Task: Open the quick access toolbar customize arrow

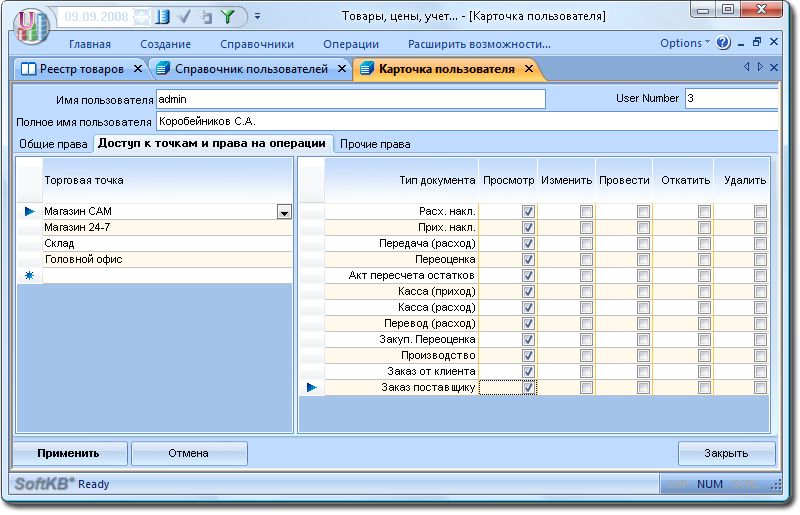Action: (258, 16)
